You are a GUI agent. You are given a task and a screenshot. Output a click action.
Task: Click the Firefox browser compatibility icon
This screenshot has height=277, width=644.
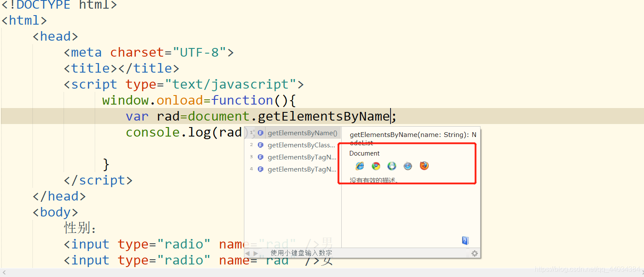coord(424,166)
